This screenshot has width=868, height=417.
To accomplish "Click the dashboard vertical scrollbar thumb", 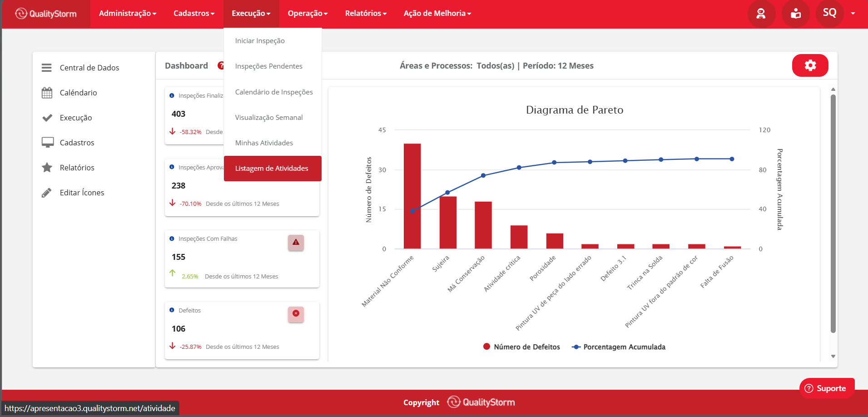I will pyautogui.click(x=833, y=213).
